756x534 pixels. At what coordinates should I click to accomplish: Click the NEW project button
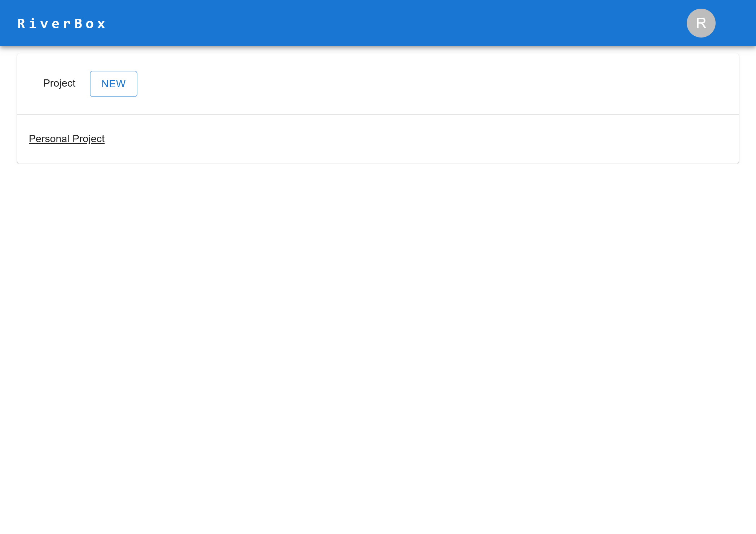click(113, 84)
